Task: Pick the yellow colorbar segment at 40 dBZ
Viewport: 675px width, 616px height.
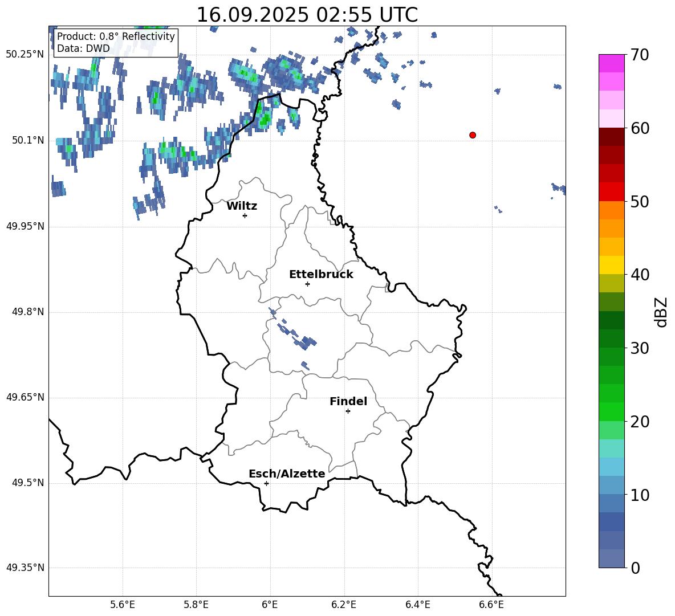Action: click(612, 265)
